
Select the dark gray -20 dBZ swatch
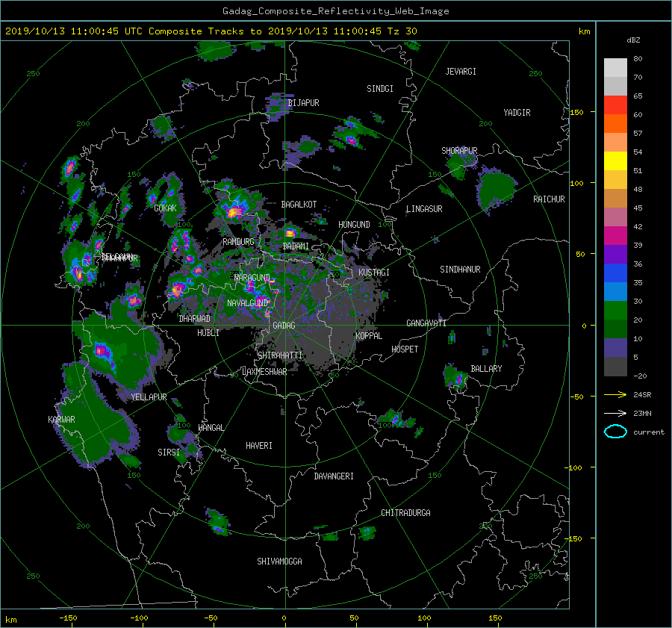tap(615, 367)
